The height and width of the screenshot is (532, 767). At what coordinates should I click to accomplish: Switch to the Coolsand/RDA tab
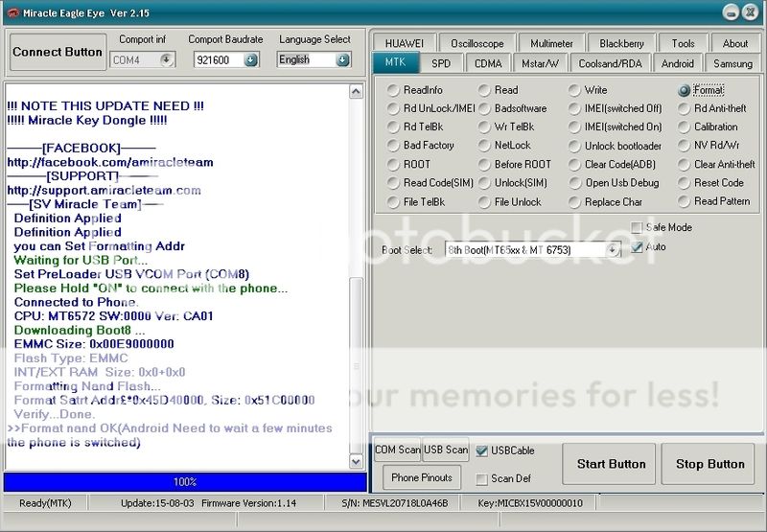(610, 63)
